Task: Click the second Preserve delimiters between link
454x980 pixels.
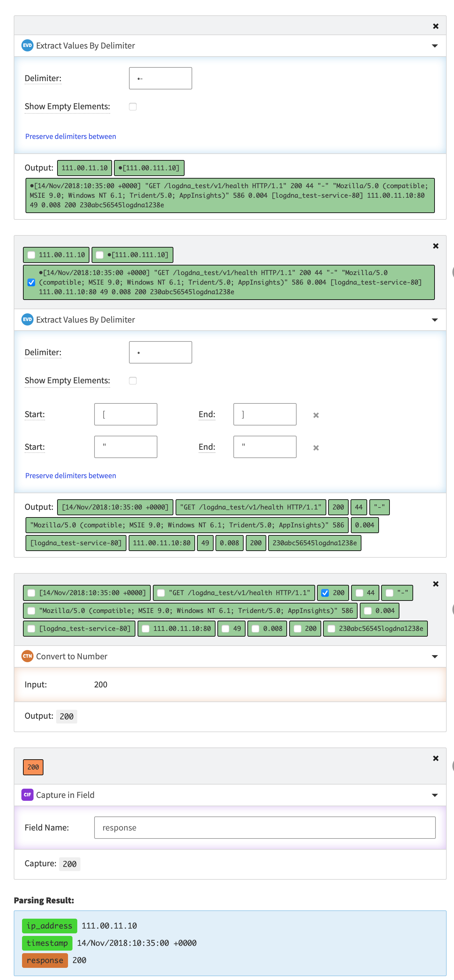Action: (71, 476)
